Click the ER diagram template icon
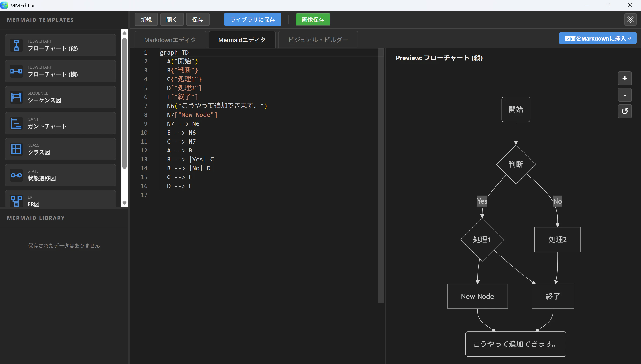641x364 pixels. point(16,201)
